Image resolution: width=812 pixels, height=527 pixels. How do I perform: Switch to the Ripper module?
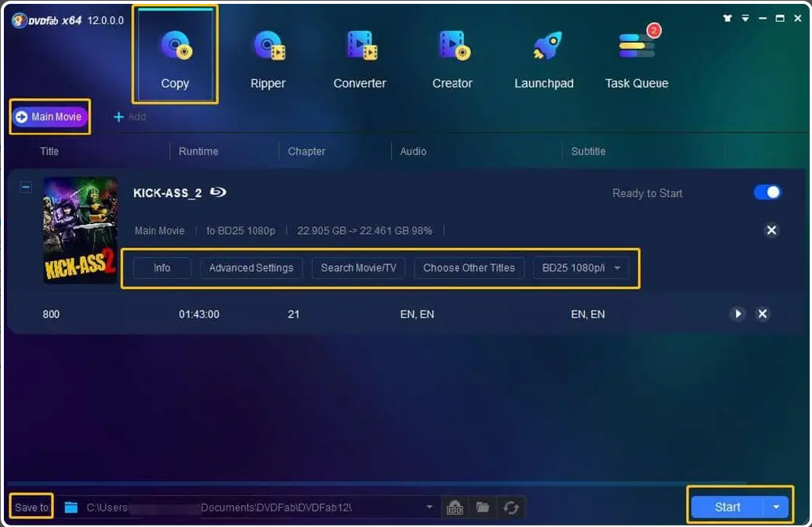pos(268,59)
